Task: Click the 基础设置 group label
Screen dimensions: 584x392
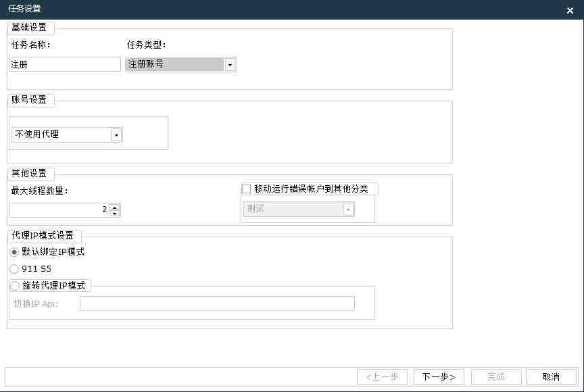Action: click(x=29, y=27)
